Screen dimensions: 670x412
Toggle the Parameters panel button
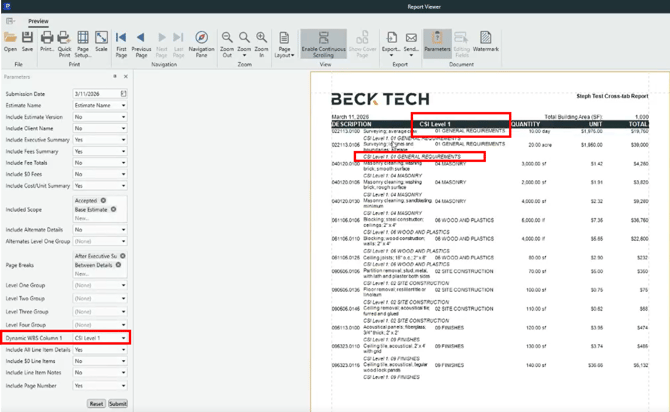pyautogui.click(x=437, y=43)
